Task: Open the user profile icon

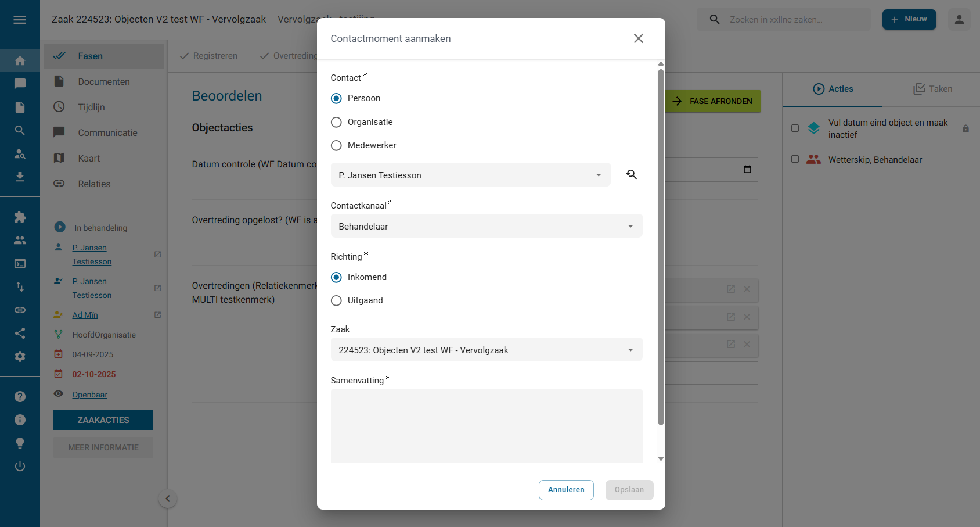Action: (x=959, y=20)
